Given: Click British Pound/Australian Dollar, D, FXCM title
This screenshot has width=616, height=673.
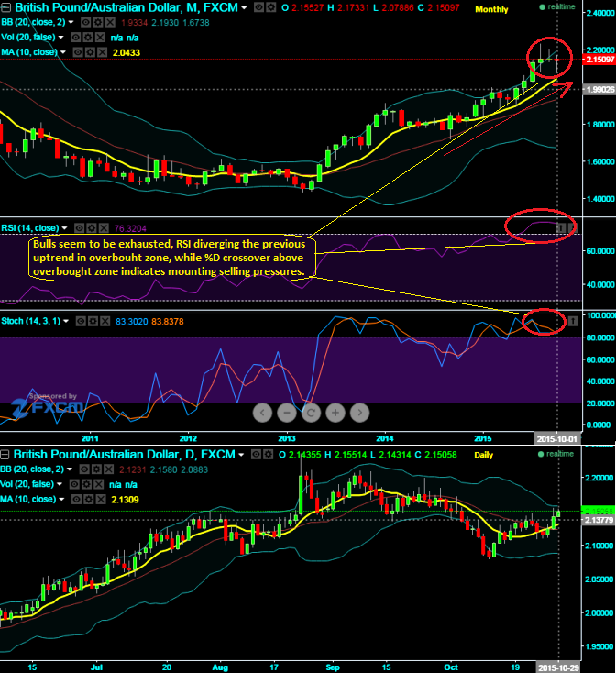Looking at the screenshot, I should [x=125, y=454].
